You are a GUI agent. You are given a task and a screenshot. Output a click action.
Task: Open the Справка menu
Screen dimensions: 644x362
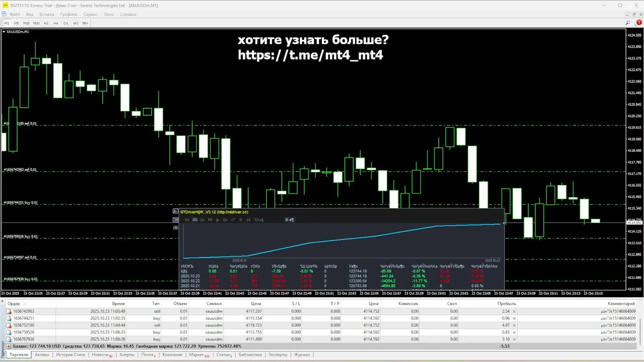click(128, 14)
